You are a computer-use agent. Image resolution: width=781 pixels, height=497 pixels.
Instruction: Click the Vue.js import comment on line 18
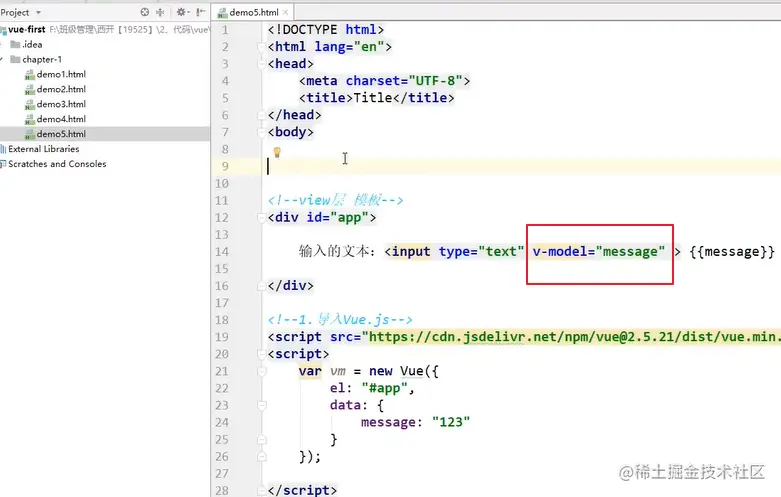click(340, 320)
